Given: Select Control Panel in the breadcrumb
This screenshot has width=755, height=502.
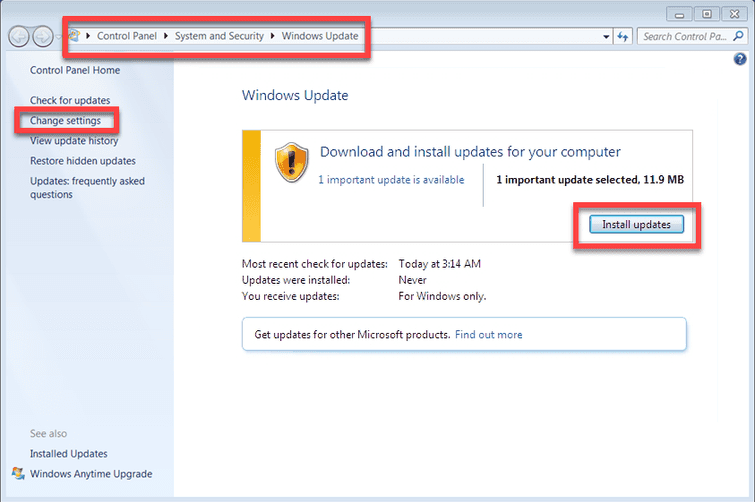Looking at the screenshot, I should 127,36.
